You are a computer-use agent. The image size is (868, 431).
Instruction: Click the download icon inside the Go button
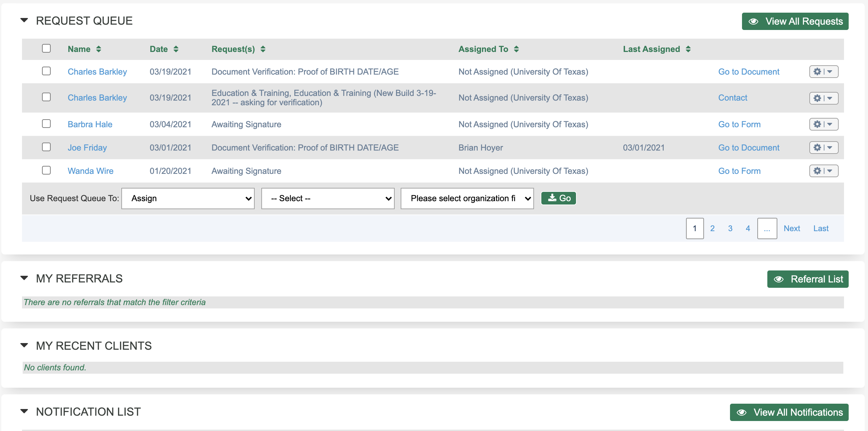[x=552, y=198]
